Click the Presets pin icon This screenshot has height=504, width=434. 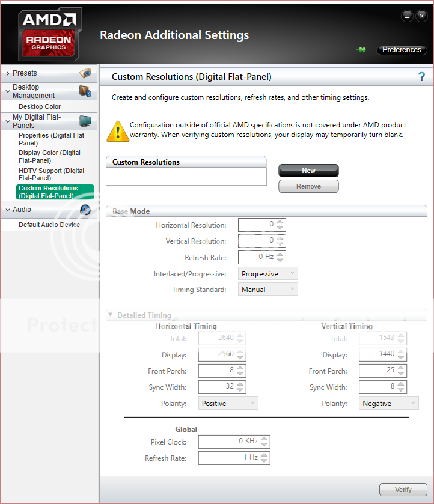click(x=85, y=73)
